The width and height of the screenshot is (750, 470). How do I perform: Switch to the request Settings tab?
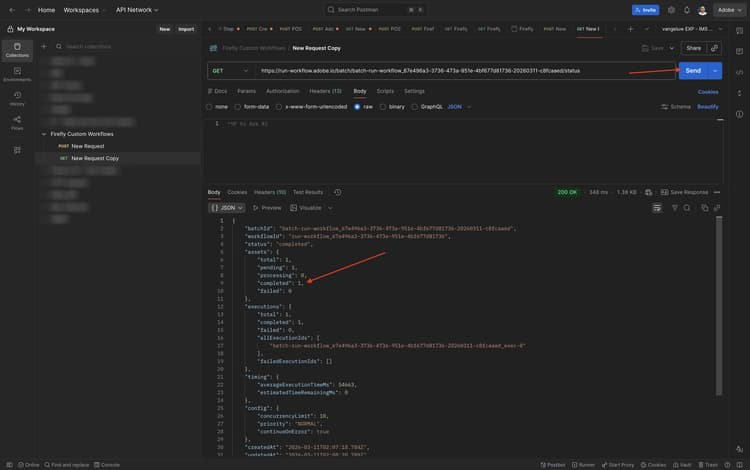click(414, 91)
